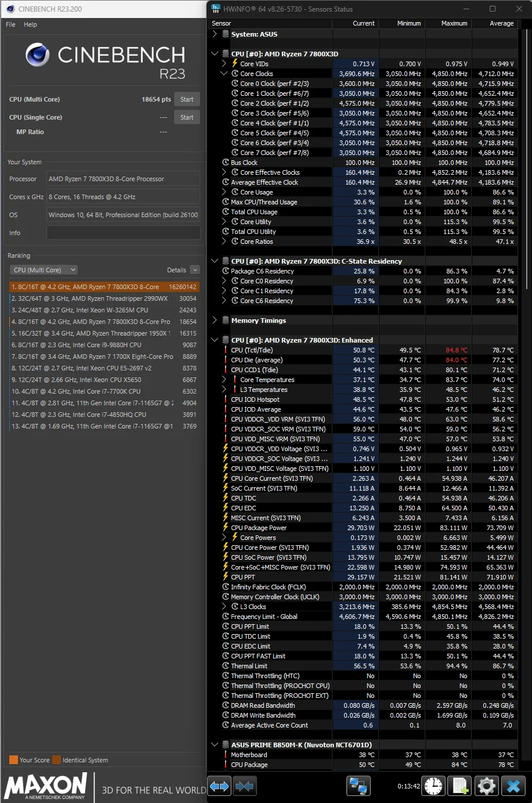This screenshot has height=803, width=532.
Task: Open CPU (Multi Core) ranking dropdown
Action: pos(44,270)
